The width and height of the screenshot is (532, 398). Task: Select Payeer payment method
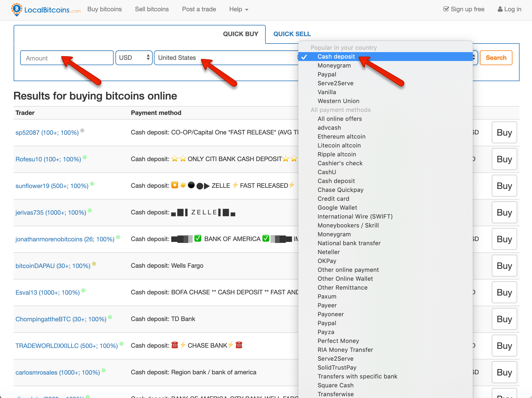386,305
